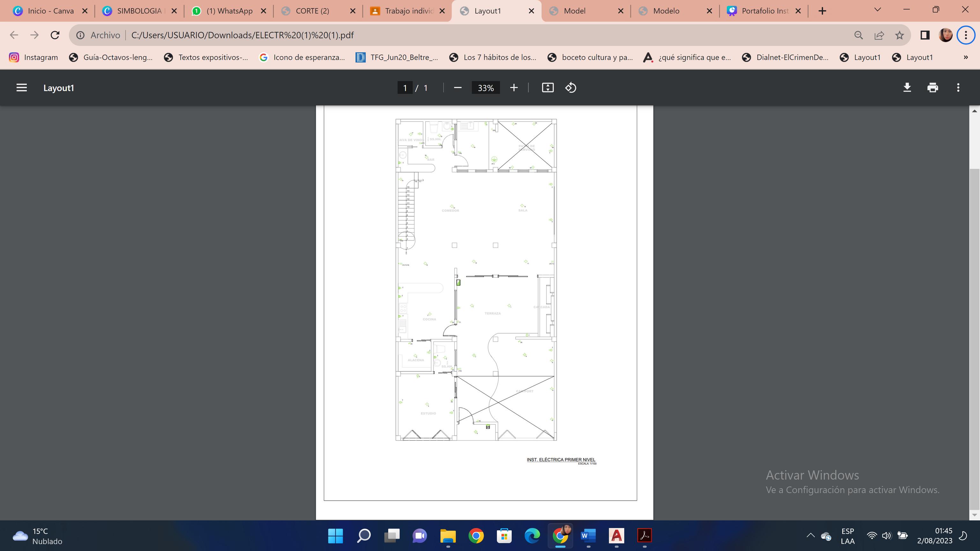Switch to the CORTE (2) tab
The image size is (980, 551).
pyautogui.click(x=312, y=11)
